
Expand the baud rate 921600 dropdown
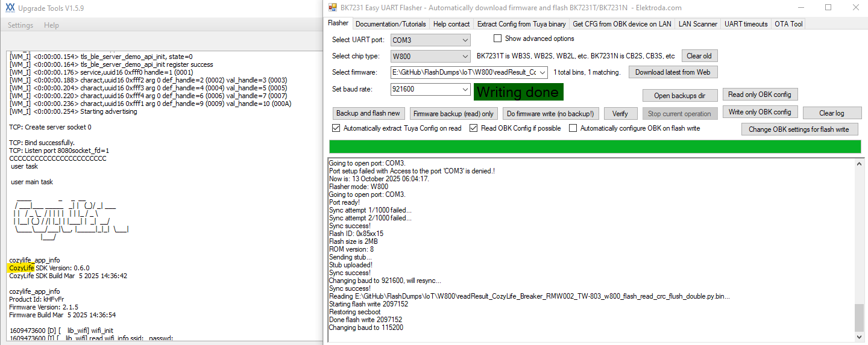click(465, 89)
